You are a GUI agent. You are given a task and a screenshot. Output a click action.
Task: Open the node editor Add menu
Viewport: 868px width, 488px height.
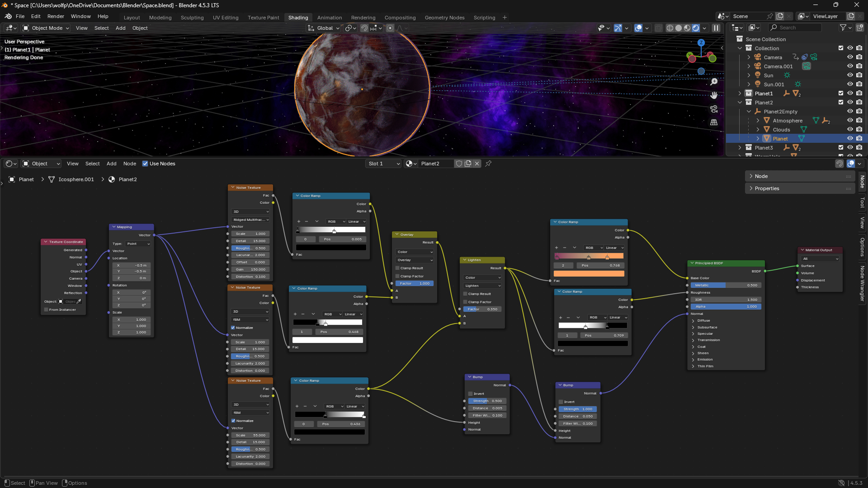[111, 164]
